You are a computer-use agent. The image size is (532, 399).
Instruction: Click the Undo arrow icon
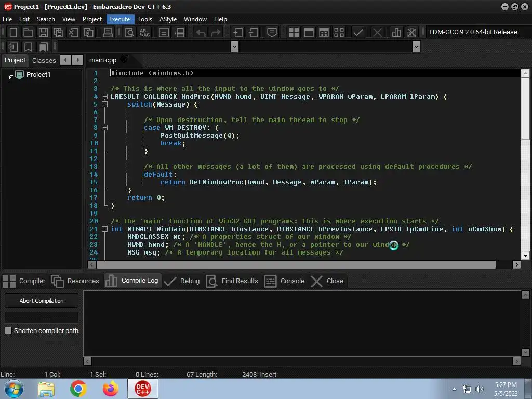click(201, 33)
